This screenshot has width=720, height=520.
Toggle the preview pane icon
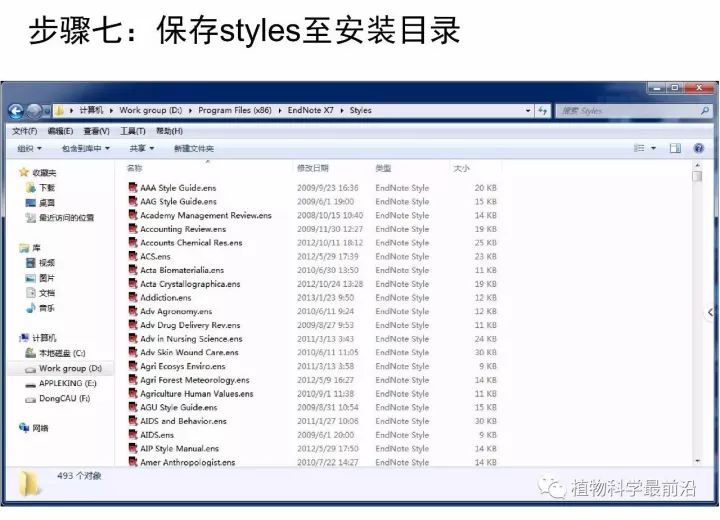coord(675,148)
